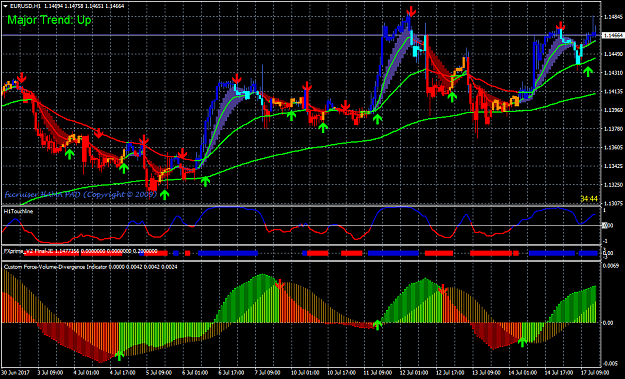Viewport: 625px width, 379px height.
Task: Select the red sell arrow atop the chart's highest peak
Action: 411,11
